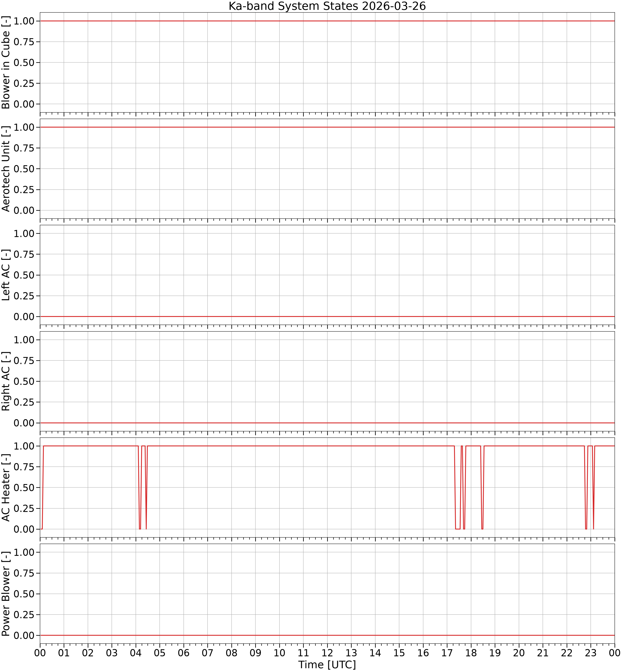Click the 12 hour tick label
The image size is (622, 672).
[x=327, y=653]
